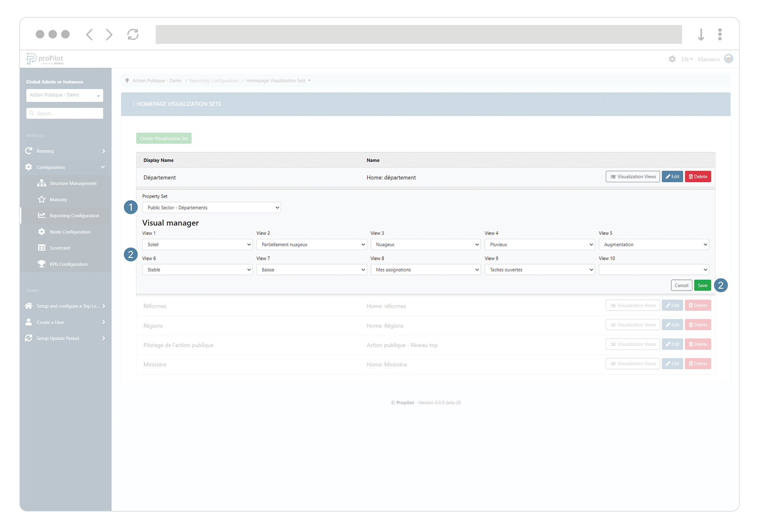Screen dimensions: 759x532
Task: Click the Create Visualization Set button
Action: (163, 138)
